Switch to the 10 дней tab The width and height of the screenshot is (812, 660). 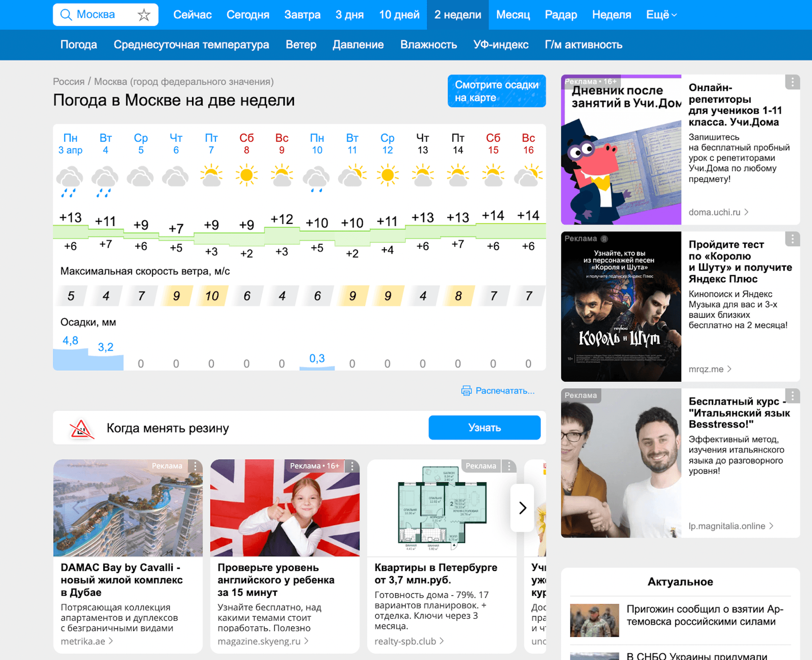[399, 15]
